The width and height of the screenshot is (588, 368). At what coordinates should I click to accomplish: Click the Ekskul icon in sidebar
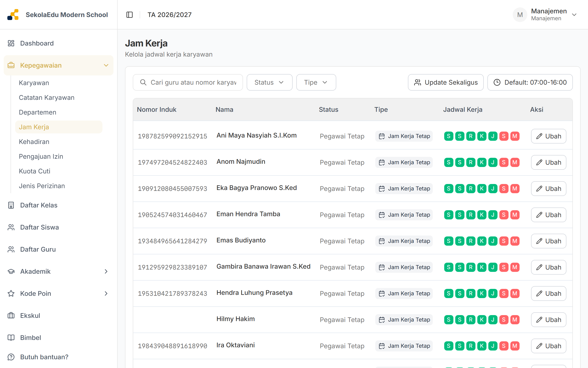pos(11,315)
